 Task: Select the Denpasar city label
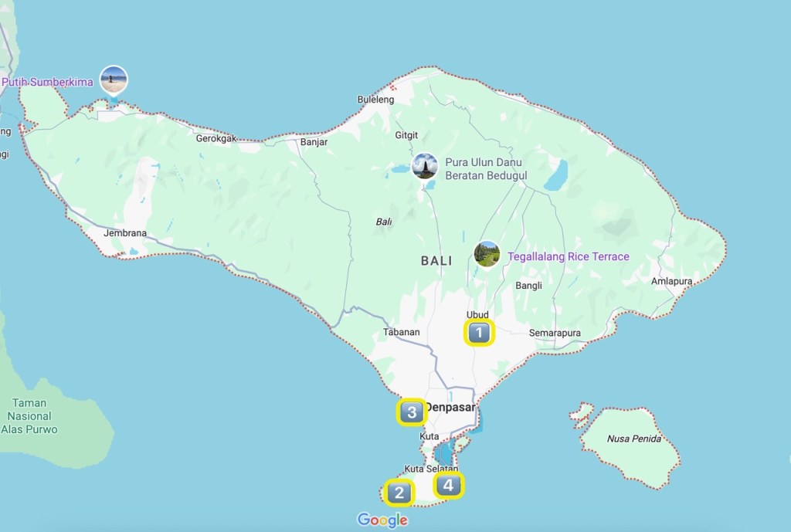pyautogui.click(x=450, y=407)
